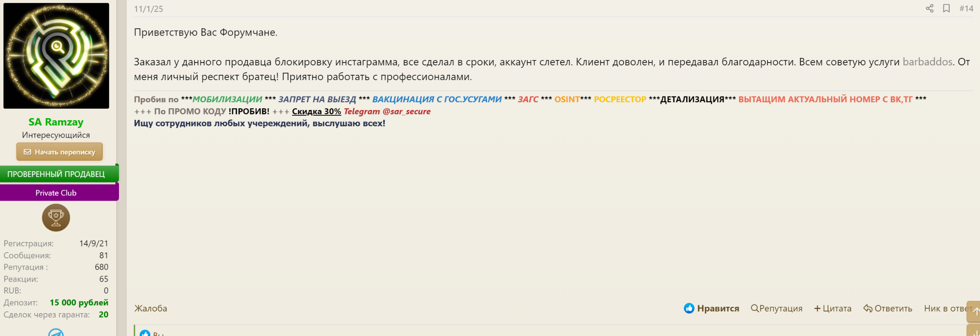Select the ПРОВЕРЕННЫЙ ПРОДАВЕЦ badge
The image size is (980, 336).
[x=59, y=174]
